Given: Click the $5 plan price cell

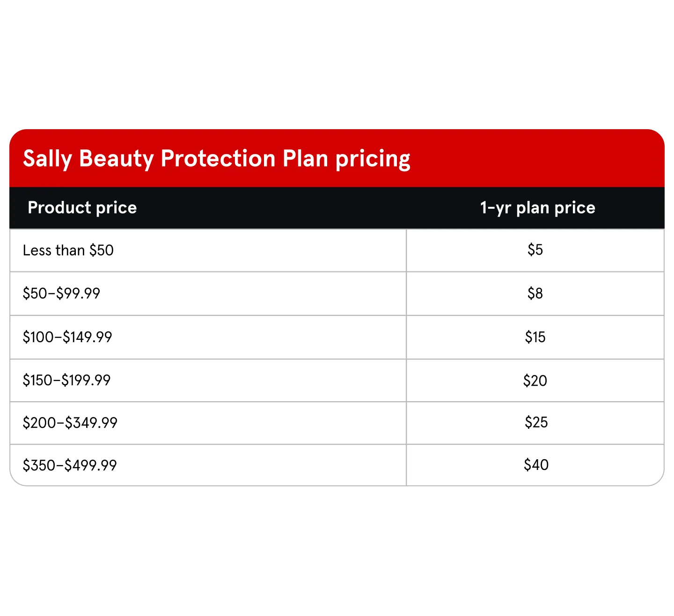Looking at the screenshot, I should (x=535, y=249).
